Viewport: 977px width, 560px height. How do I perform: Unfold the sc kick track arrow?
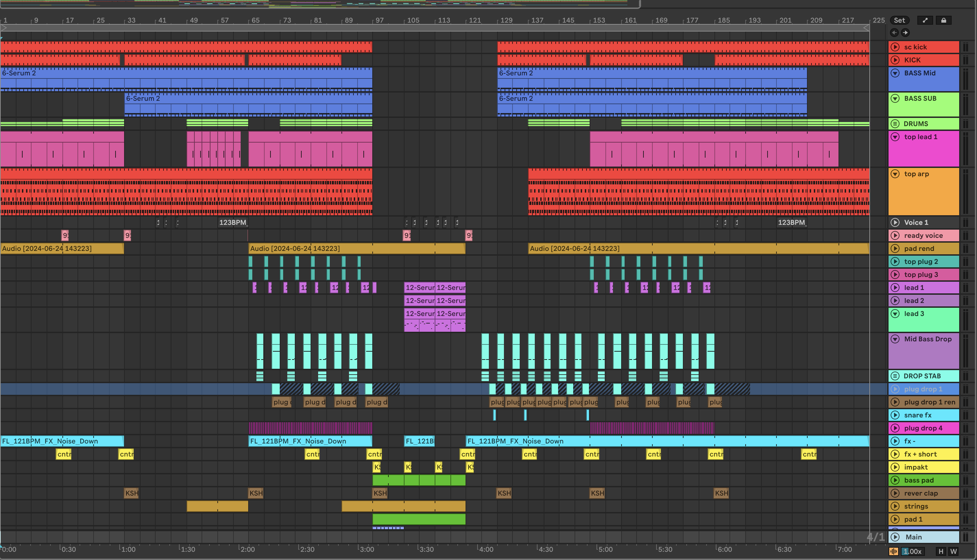(x=895, y=47)
